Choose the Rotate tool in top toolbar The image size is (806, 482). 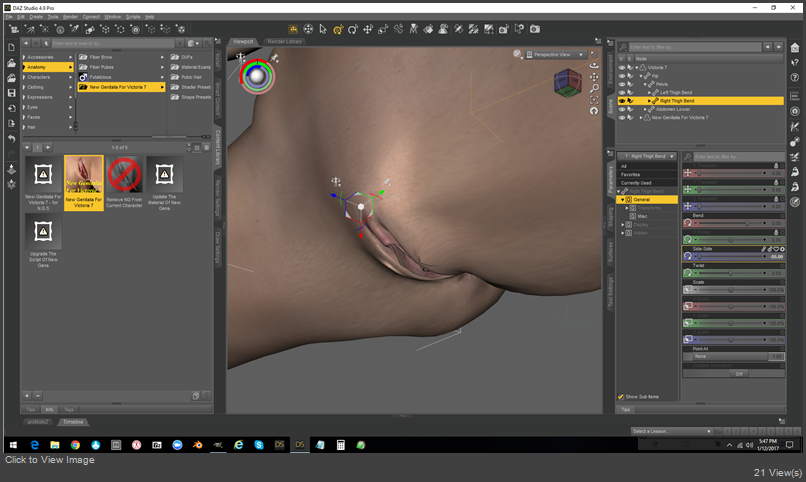(x=353, y=29)
